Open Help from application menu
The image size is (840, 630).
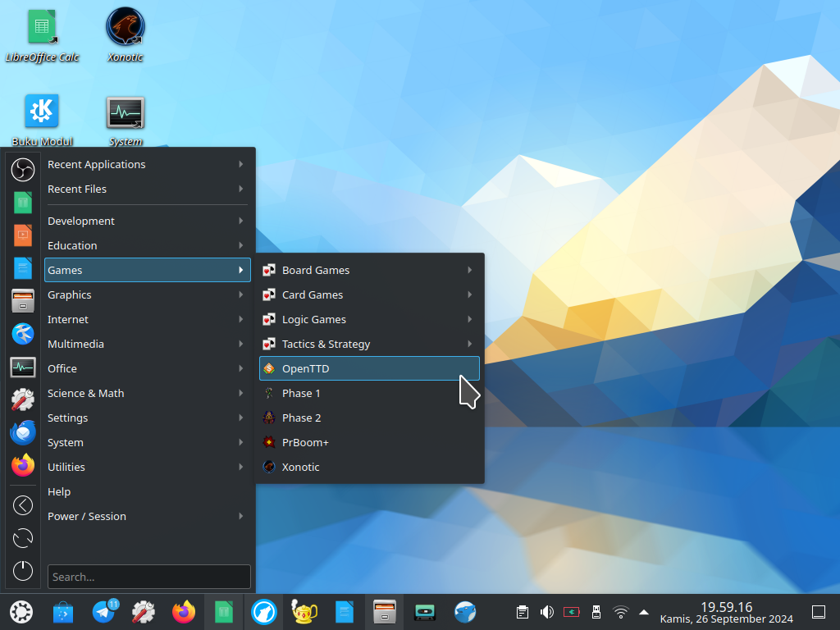148,492
